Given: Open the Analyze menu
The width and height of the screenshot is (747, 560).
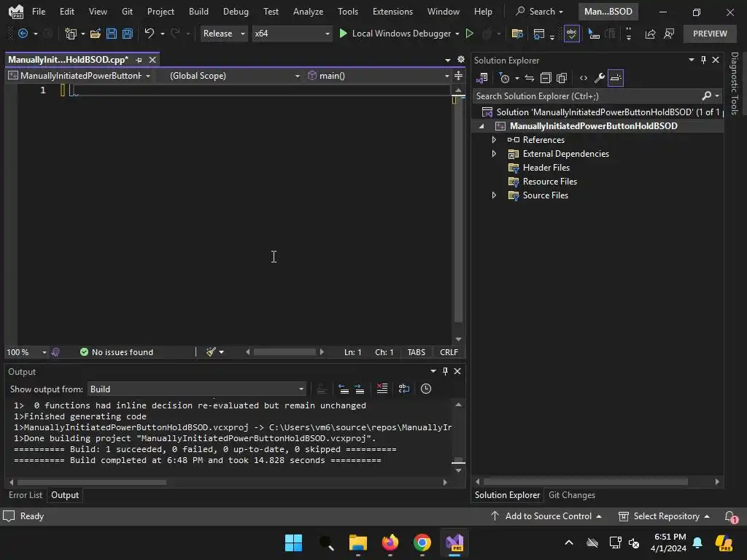Looking at the screenshot, I should [x=308, y=12].
